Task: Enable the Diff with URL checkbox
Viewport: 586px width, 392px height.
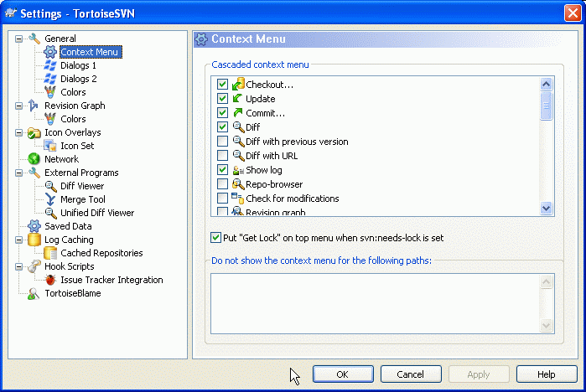Action: [x=222, y=155]
